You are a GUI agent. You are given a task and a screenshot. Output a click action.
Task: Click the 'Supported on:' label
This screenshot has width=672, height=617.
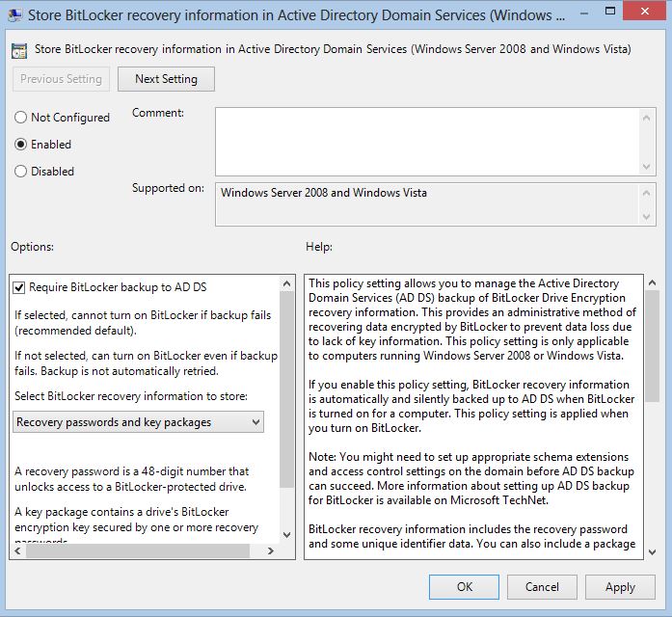click(x=168, y=188)
